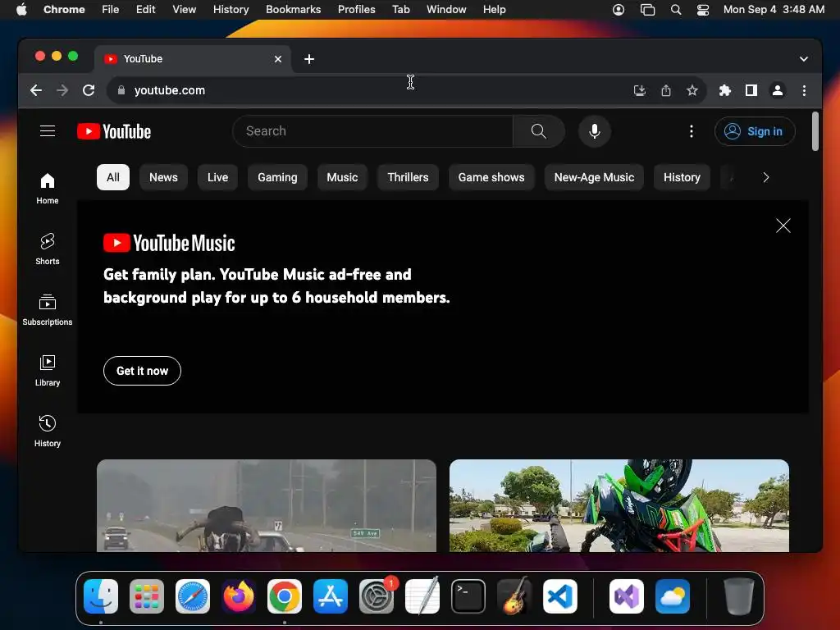Toggle Chrome side panel
Viewport: 840px width, 630px height.
click(751, 90)
